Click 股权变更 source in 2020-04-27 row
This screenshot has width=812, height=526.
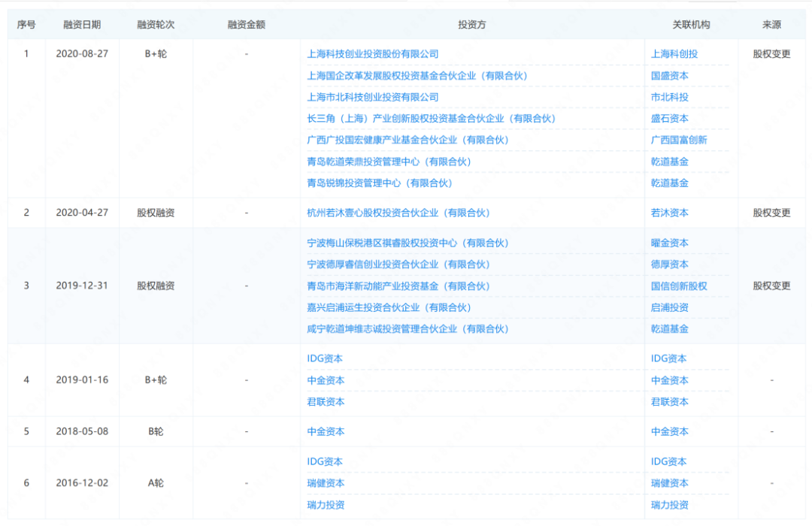click(771, 213)
